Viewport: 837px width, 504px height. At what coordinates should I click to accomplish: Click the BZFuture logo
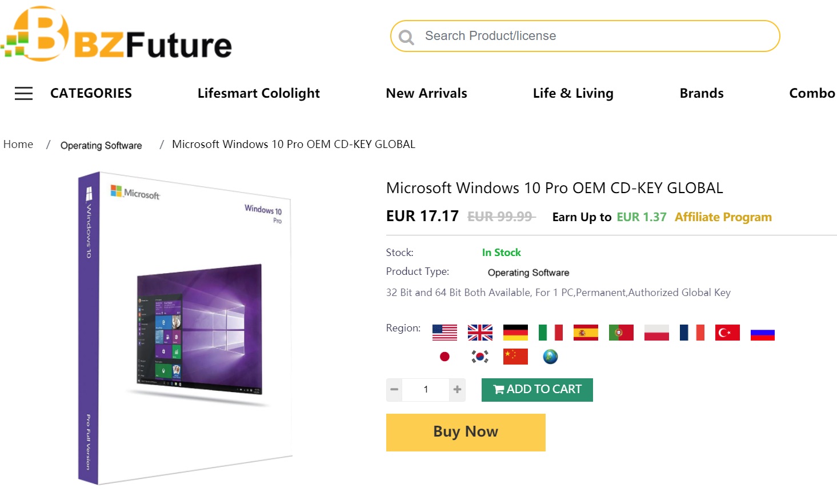click(117, 35)
